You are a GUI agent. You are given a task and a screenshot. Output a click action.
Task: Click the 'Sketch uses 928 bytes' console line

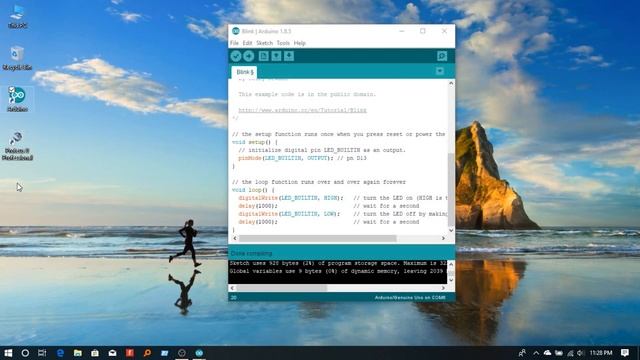[338, 263]
